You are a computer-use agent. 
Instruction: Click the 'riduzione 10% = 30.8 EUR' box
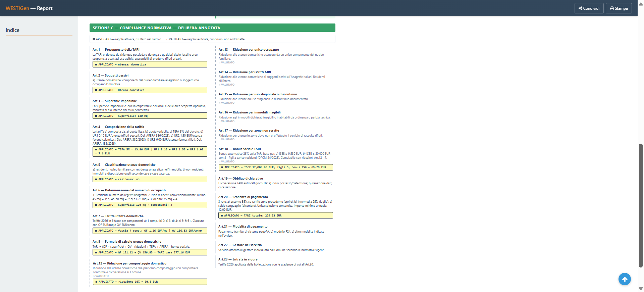[x=150, y=282]
